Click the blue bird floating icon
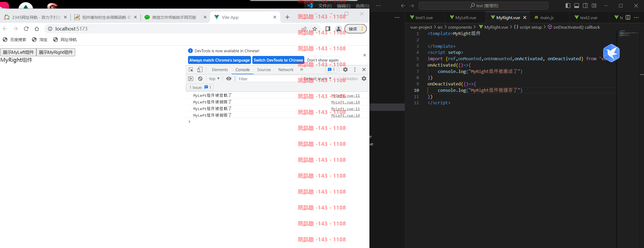Screen dimensions: 644x248 (611, 53)
